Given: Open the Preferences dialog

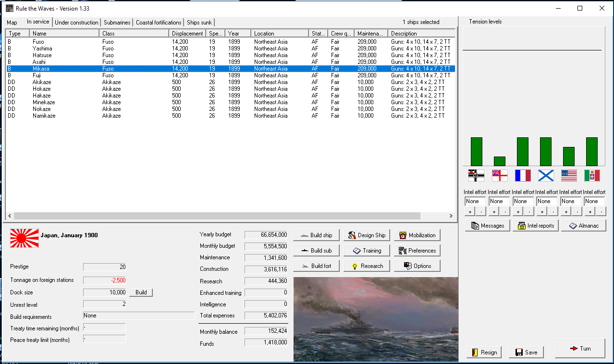Looking at the screenshot, I should point(417,251).
